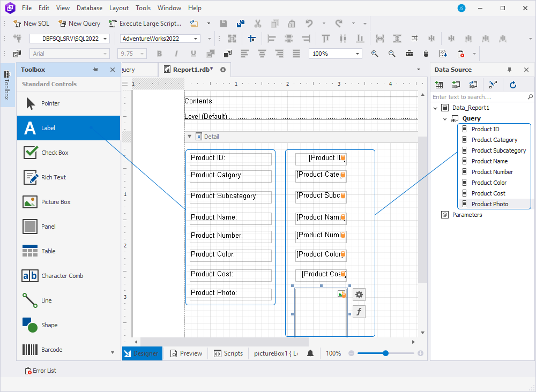
Task: Click the Zoom In magnifier icon
Action: (x=375, y=54)
